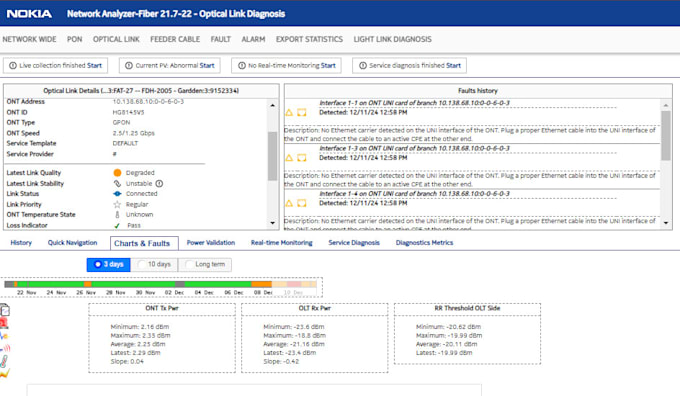Click the thermometer icon beside Unknown temperature
Screen dimensions: 680x396
click(x=117, y=215)
